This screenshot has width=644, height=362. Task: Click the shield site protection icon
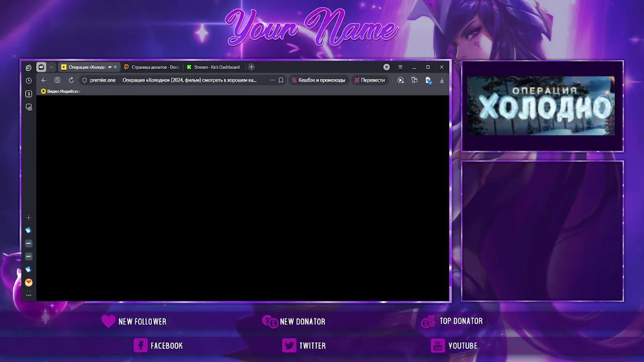(x=85, y=80)
